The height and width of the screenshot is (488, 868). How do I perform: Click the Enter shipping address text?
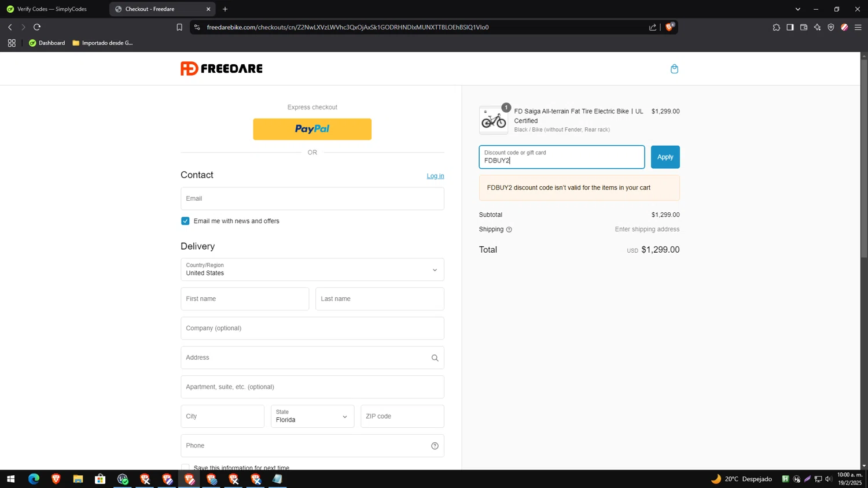pos(647,230)
